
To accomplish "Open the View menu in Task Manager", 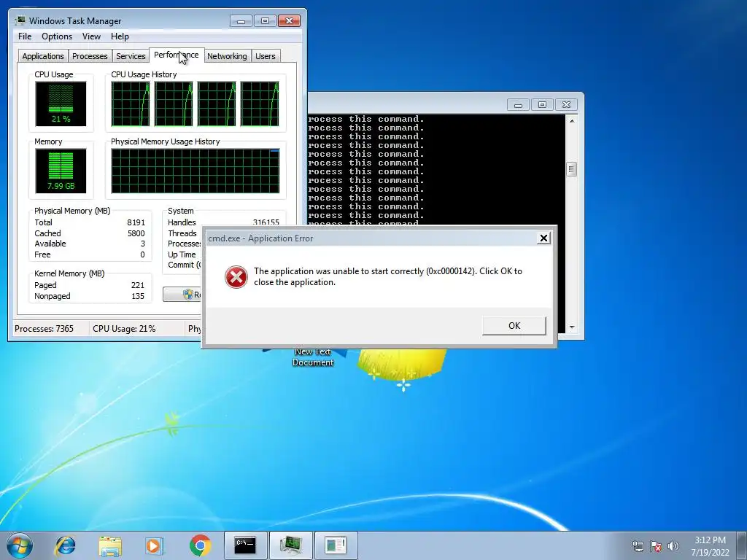I will [x=91, y=36].
